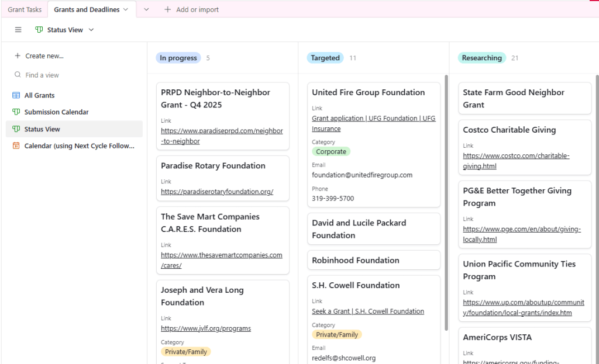Switch to the Grant Tasks tab
Image resolution: width=599 pixels, height=364 pixels.
[x=25, y=9]
